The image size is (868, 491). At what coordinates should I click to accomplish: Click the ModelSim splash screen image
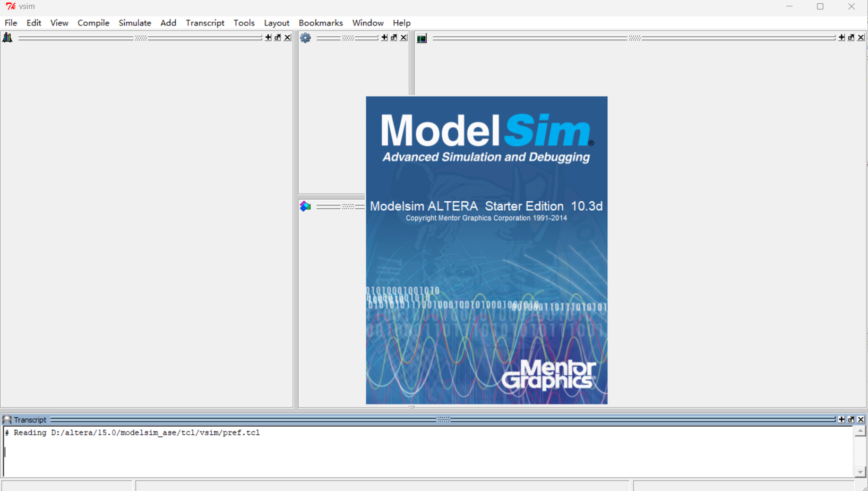[486, 250]
